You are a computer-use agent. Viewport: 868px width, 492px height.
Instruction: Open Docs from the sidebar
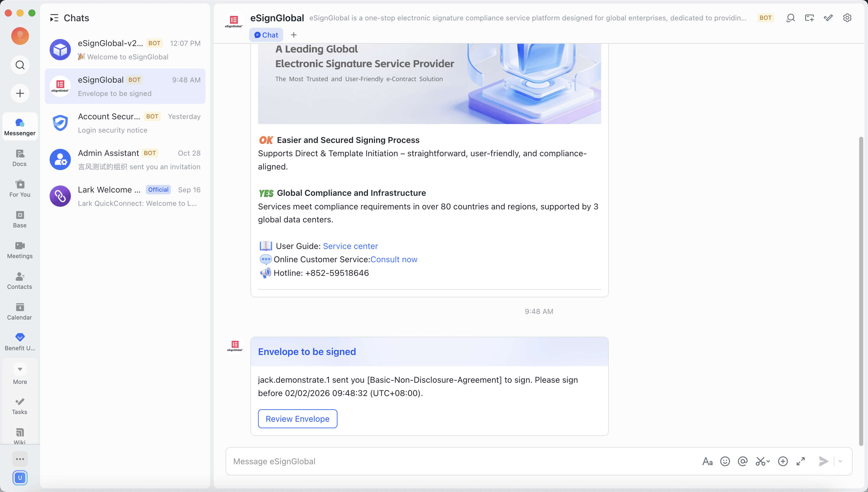(19, 158)
